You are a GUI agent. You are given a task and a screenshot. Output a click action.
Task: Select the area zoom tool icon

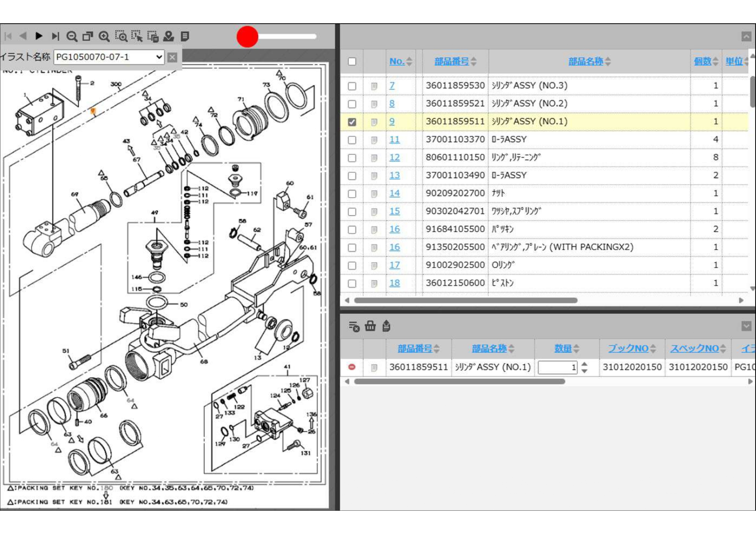point(121,37)
